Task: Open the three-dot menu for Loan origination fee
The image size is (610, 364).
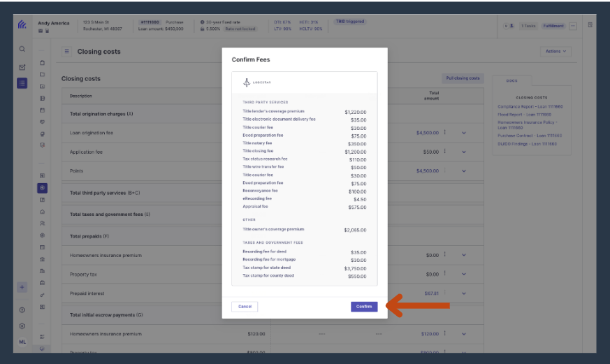Action: click(444, 133)
